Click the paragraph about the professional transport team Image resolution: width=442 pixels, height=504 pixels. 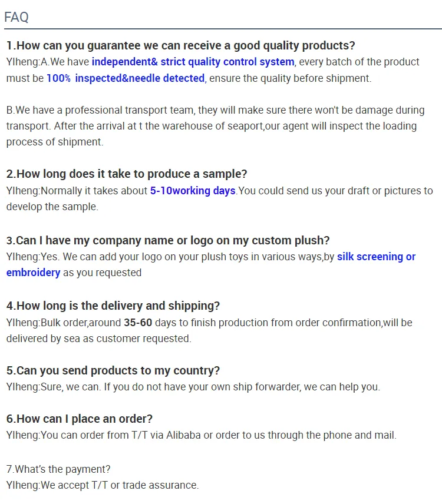coord(215,126)
